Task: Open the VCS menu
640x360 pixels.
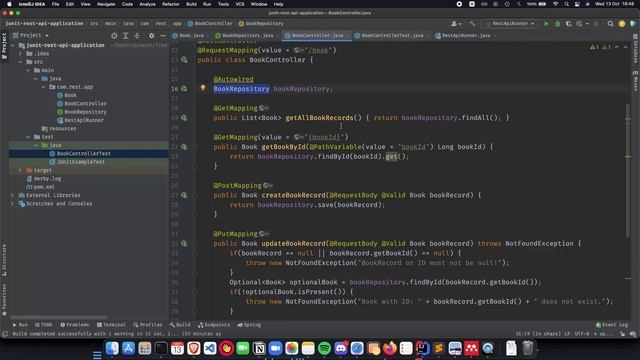Action: pos(240,4)
